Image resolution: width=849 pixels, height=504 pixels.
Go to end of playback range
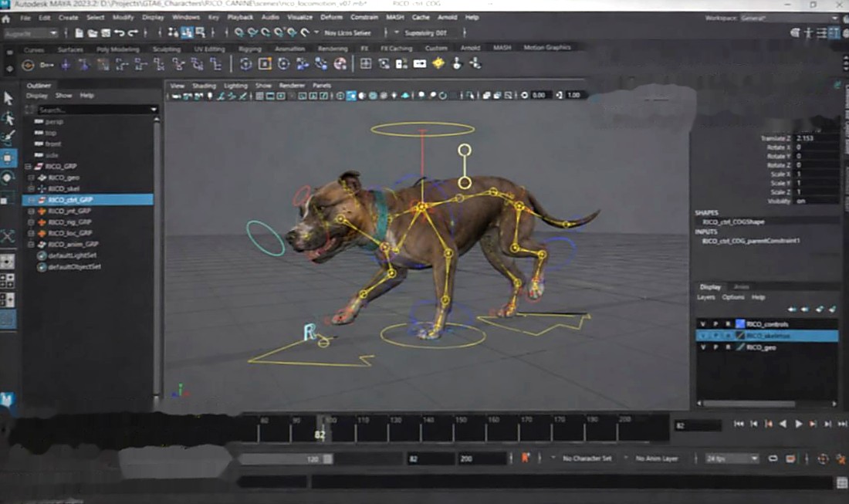[x=842, y=424]
